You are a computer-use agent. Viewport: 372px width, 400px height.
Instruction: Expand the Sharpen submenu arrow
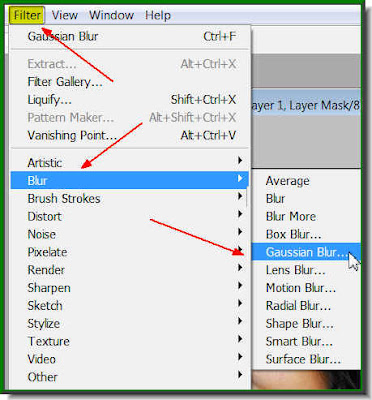240,286
